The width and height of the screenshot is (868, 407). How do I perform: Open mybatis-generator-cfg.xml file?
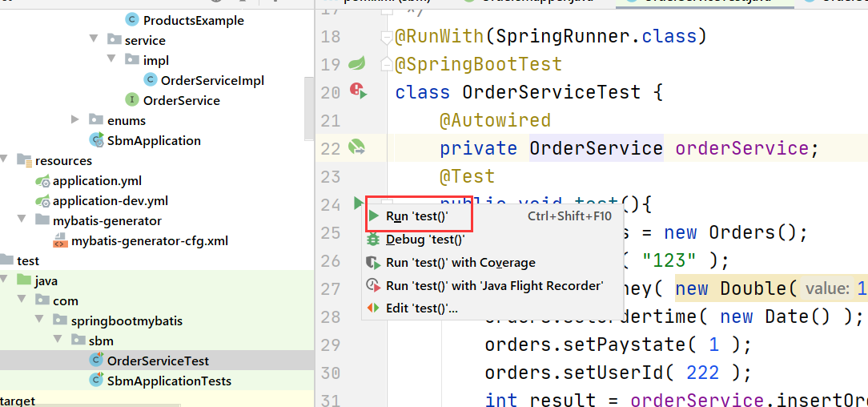coord(150,241)
